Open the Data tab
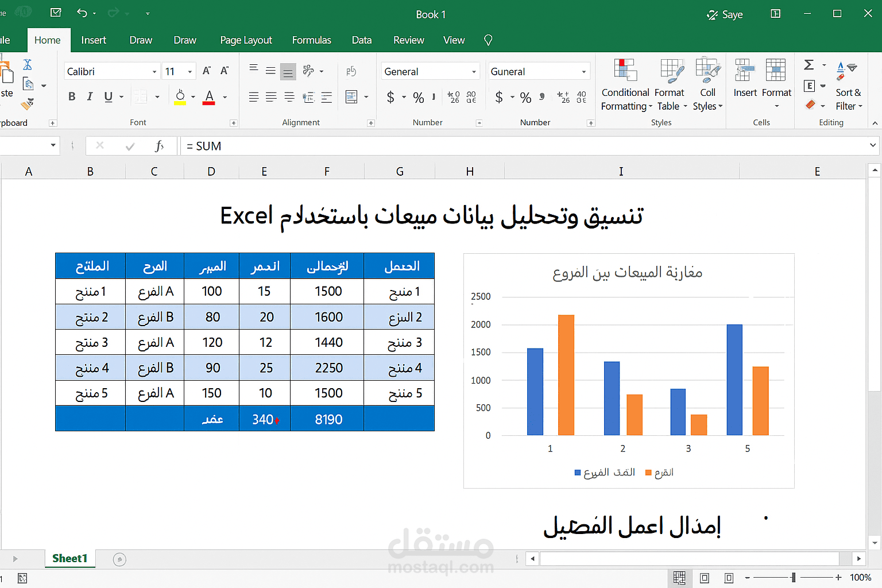This screenshot has width=882, height=588. (362, 40)
